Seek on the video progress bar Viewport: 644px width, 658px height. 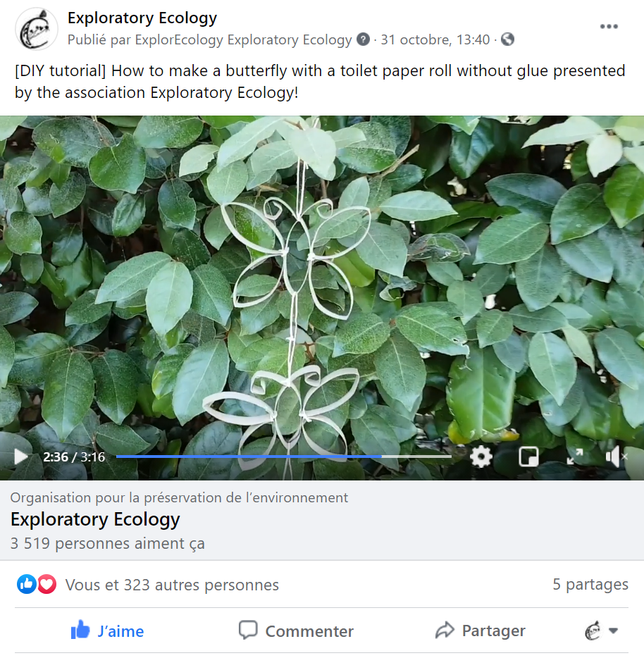284,456
